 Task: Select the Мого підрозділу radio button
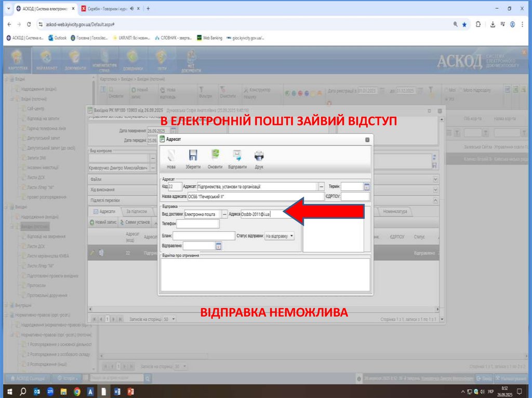click(461, 90)
